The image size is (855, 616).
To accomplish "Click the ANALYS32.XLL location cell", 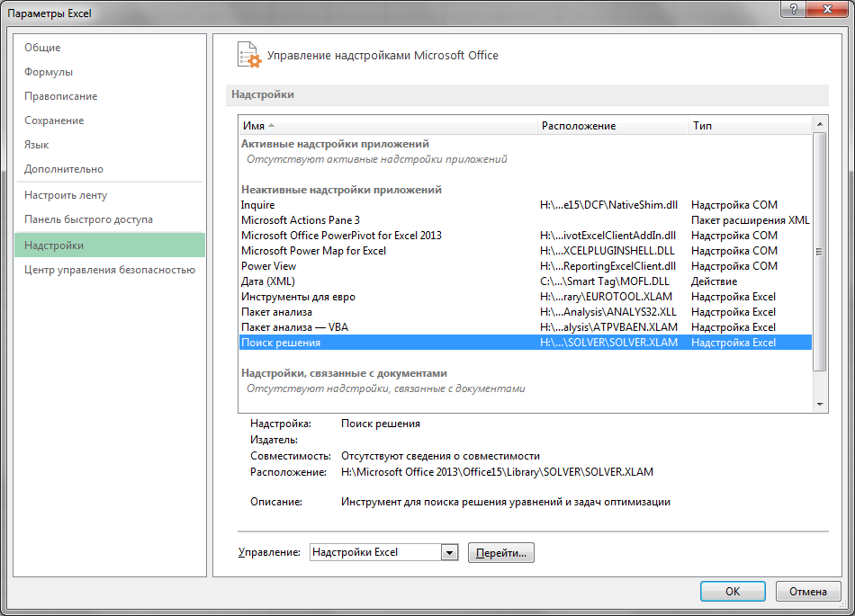I will tap(608, 312).
